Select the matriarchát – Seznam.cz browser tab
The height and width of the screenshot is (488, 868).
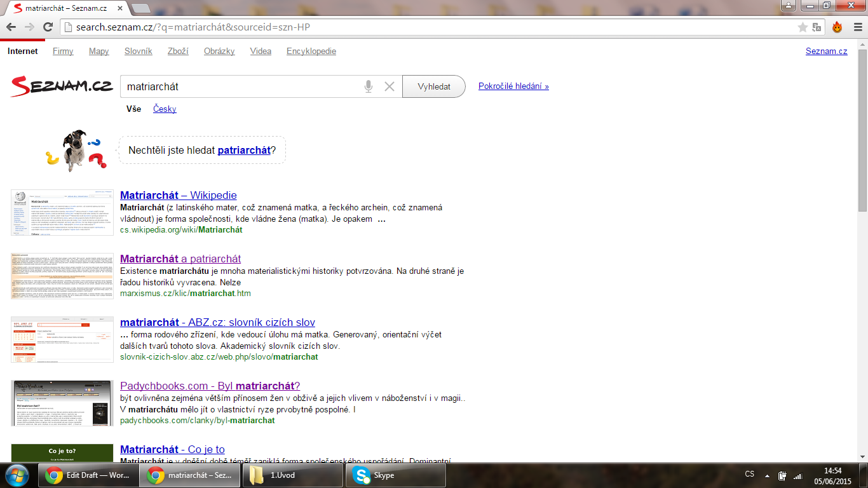pos(67,9)
